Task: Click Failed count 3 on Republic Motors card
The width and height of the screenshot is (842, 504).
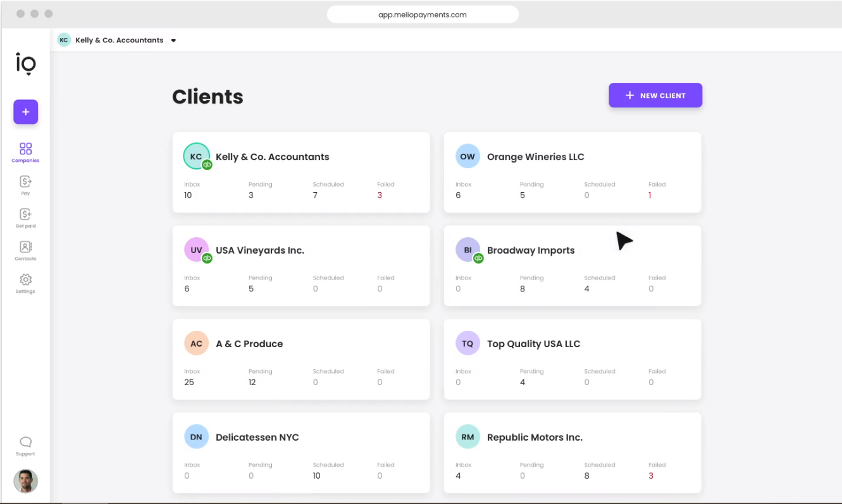Action: point(651,476)
